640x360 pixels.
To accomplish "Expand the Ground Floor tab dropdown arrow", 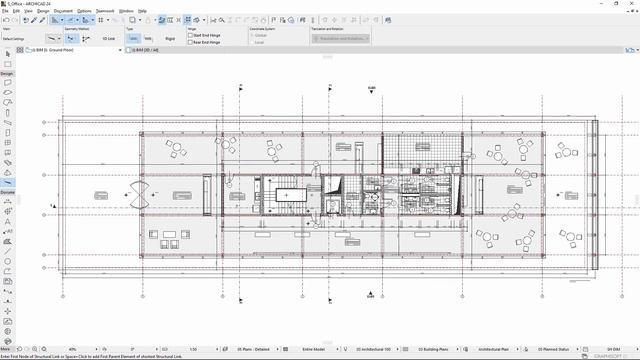I will pyautogui.click(x=120, y=50).
